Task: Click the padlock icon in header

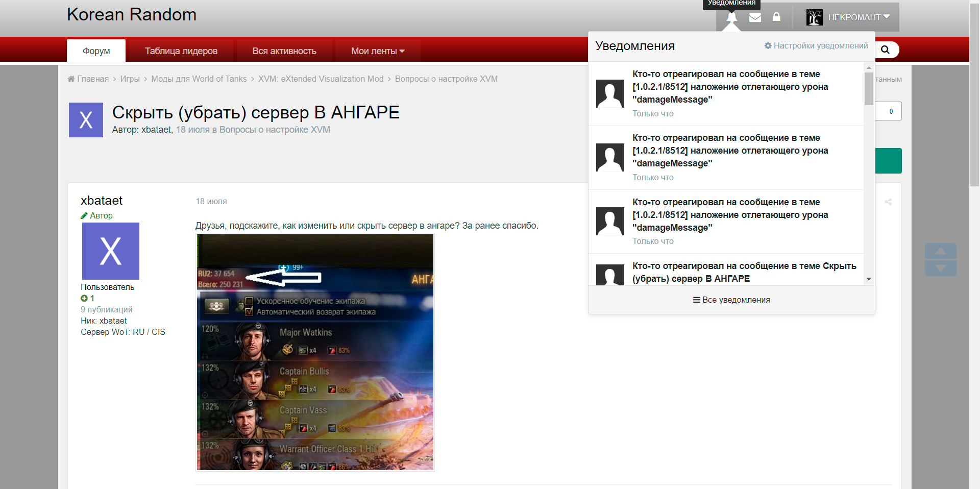Action: pyautogui.click(x=776, y=17)
